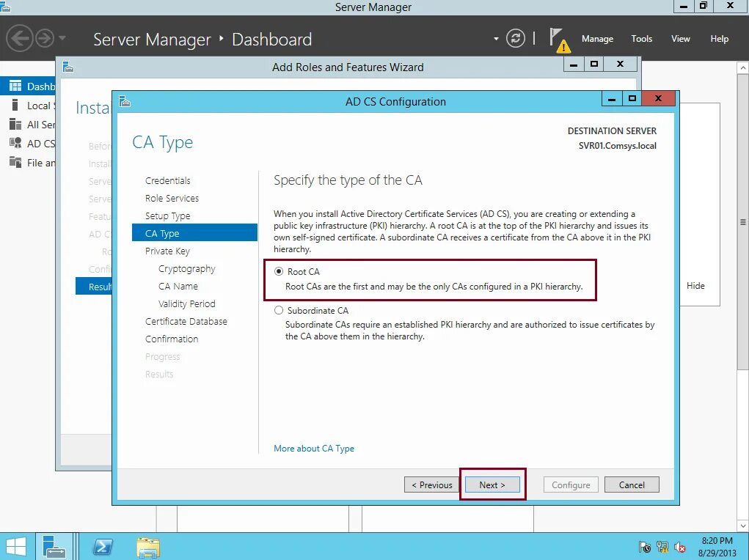Image resolution: width=749 pixels, height=560 pixels.
Task: Click the Server Manager vertical scrollbar
Action: coord(742,222)
